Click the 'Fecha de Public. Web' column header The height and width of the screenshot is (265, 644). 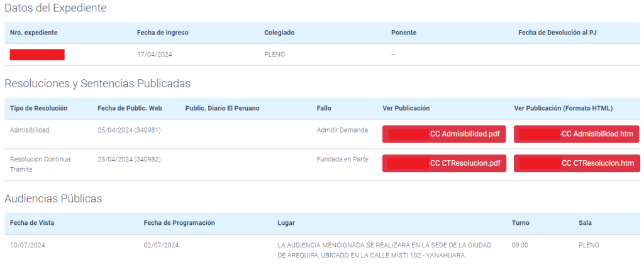tap(130, 108)
